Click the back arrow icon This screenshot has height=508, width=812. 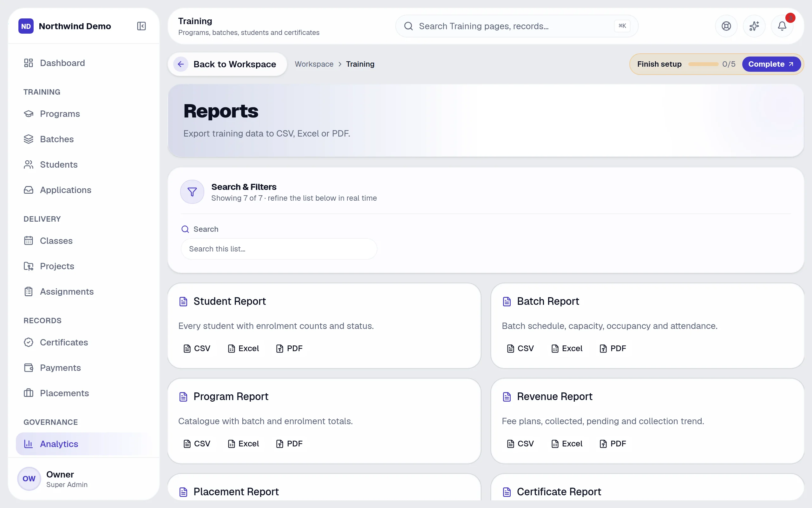180,64
